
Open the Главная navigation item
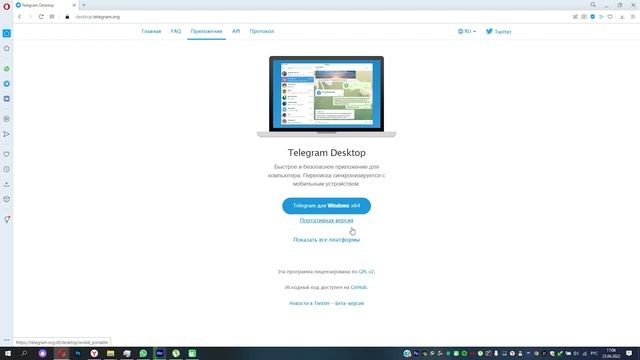tap(151, 31)
